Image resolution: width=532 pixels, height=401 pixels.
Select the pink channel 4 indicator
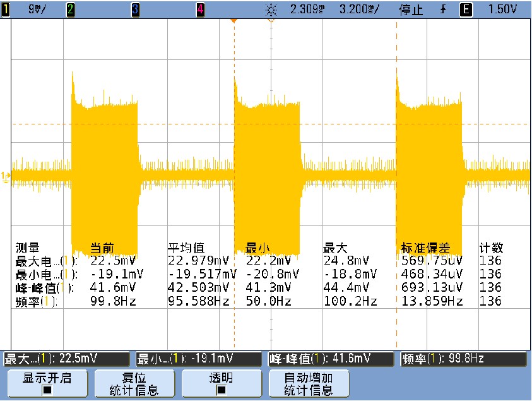click(200, 9)
